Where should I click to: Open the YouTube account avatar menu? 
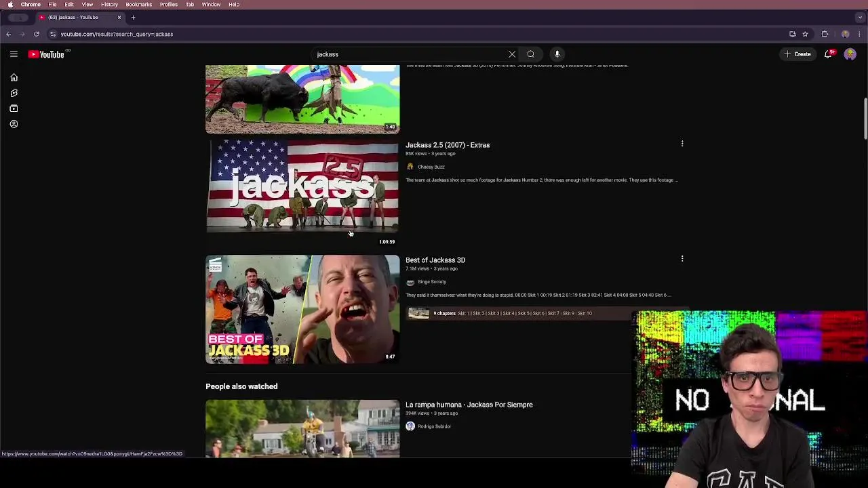tap(850, 54)
